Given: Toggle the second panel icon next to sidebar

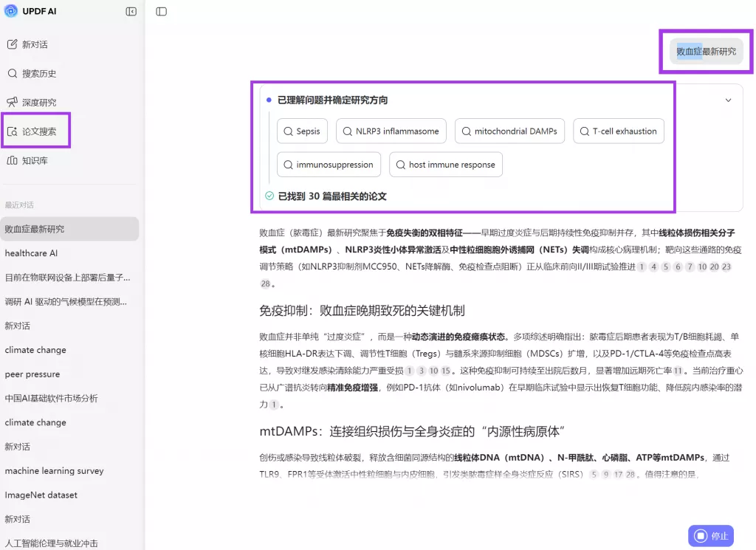Looking at the screenshot, I should tap(161, 11).
